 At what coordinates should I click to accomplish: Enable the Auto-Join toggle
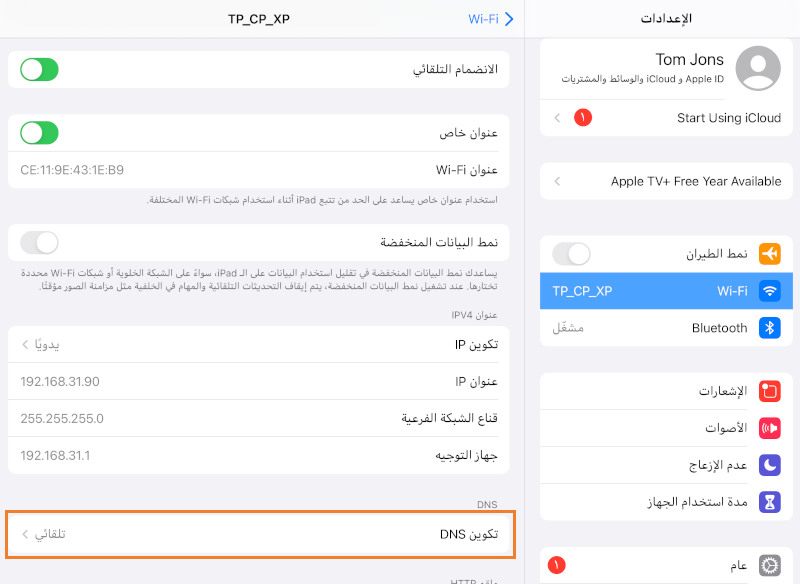(x=38, y=69)
